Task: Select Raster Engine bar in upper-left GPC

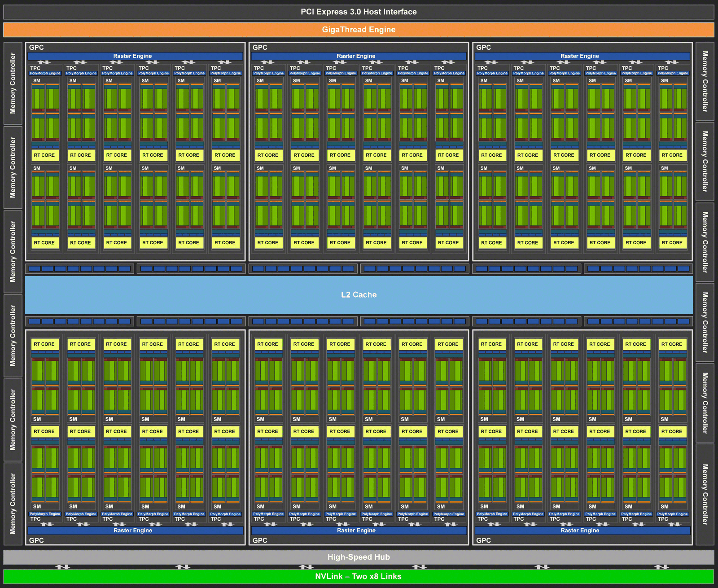Action: click(135, 56)
